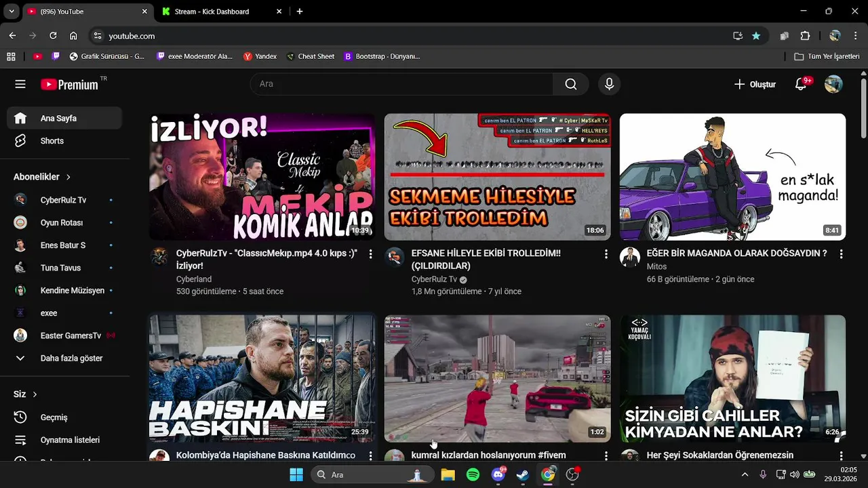Open more options for kumral kızlardan video
Viewport: 868px width, 488px height.
click(x=606, y=455)
